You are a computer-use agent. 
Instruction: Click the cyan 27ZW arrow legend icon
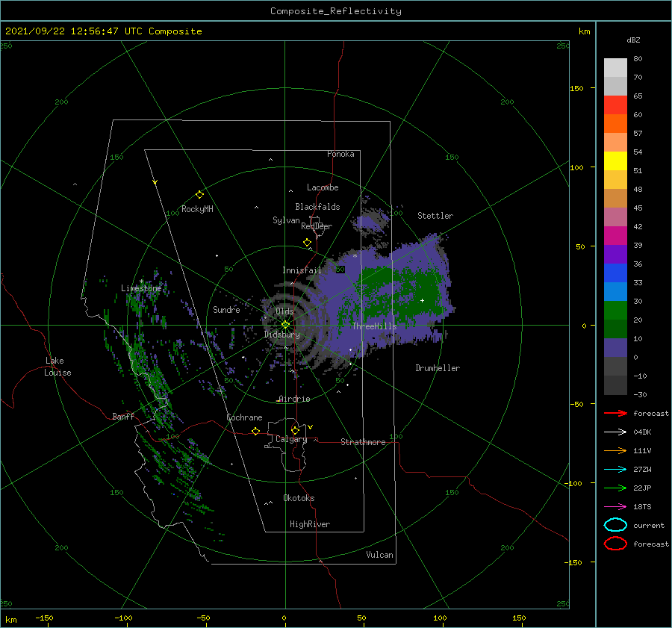click(x=615, y=470)
